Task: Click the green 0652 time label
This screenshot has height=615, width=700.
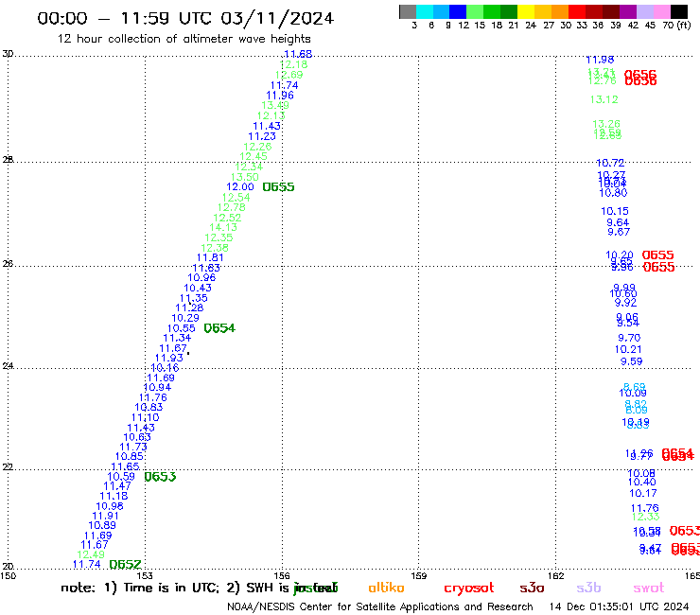Action: click(126, 565)
